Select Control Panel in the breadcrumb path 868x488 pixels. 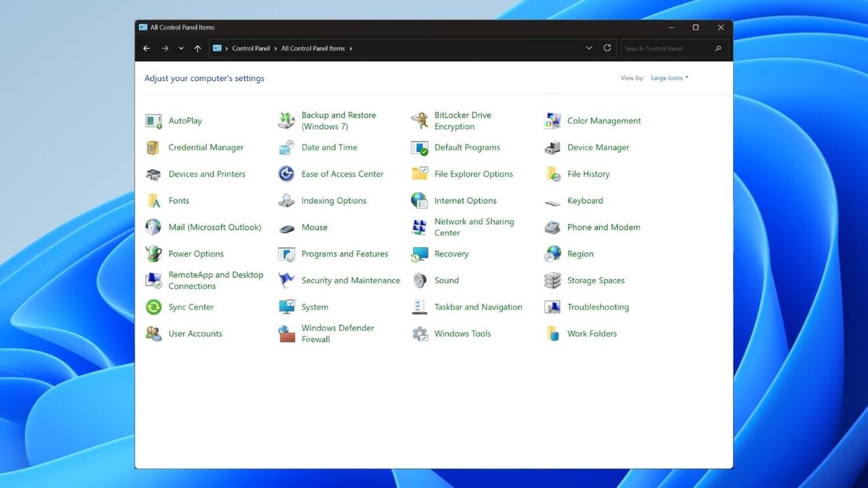pyautogui.click(x=251, y=49)
